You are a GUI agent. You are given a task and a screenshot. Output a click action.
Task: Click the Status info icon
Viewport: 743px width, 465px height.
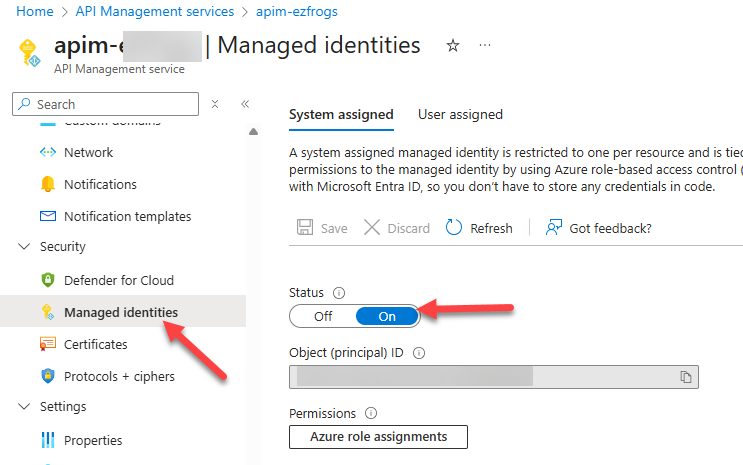[x=339, y=293]
